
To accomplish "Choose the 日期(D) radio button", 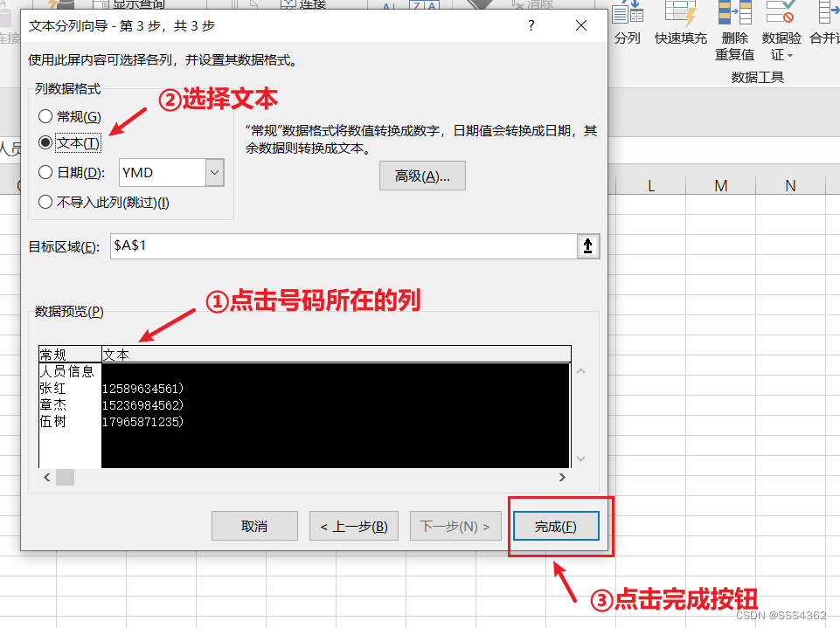I will coord(45,172).
